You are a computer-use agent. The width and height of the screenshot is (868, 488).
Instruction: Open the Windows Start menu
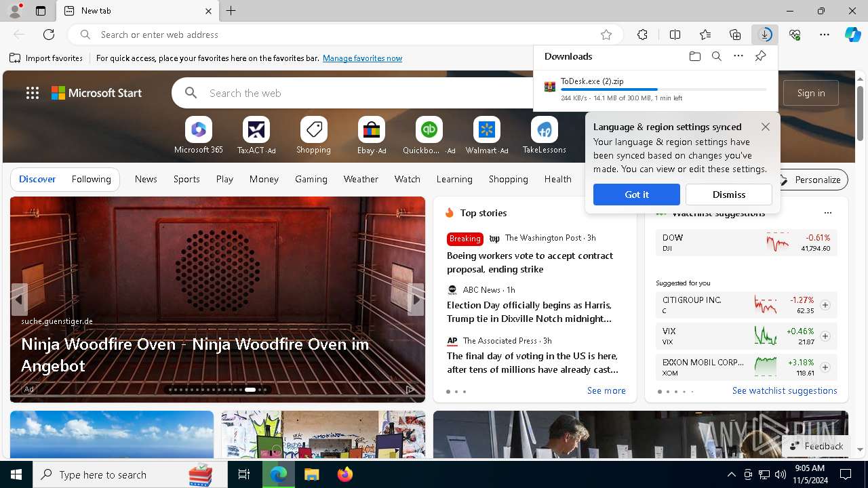pos(16,474)
